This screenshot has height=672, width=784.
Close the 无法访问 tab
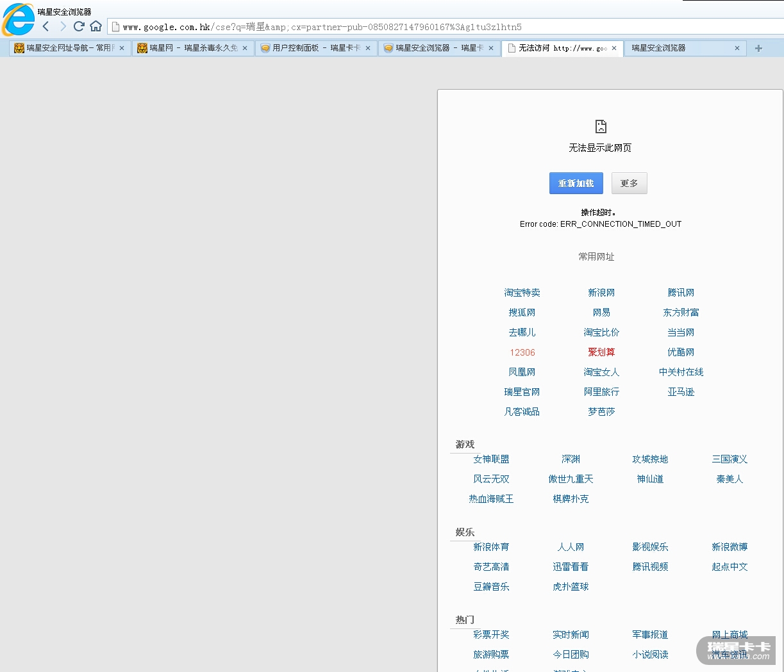click(x=614, y=48)
